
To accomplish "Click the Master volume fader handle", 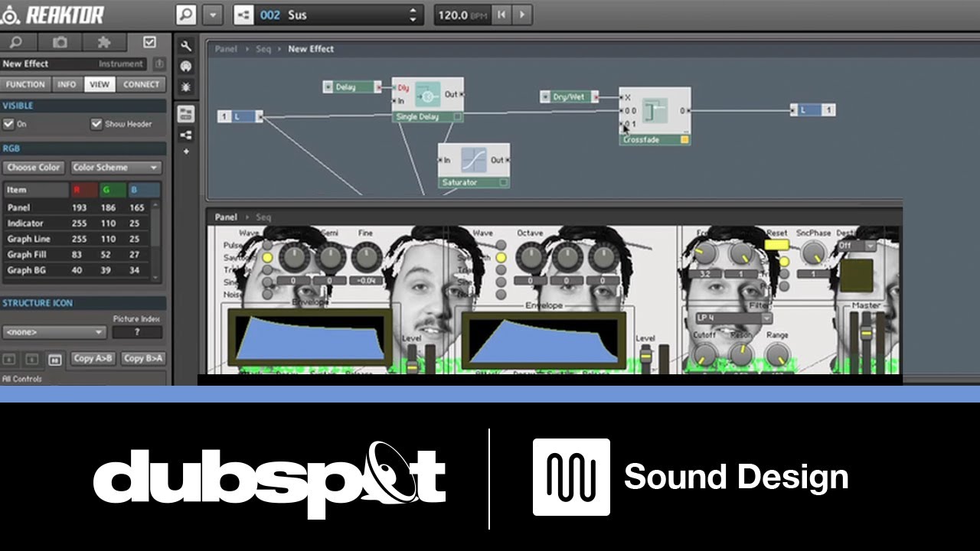I will coord(867,333).
